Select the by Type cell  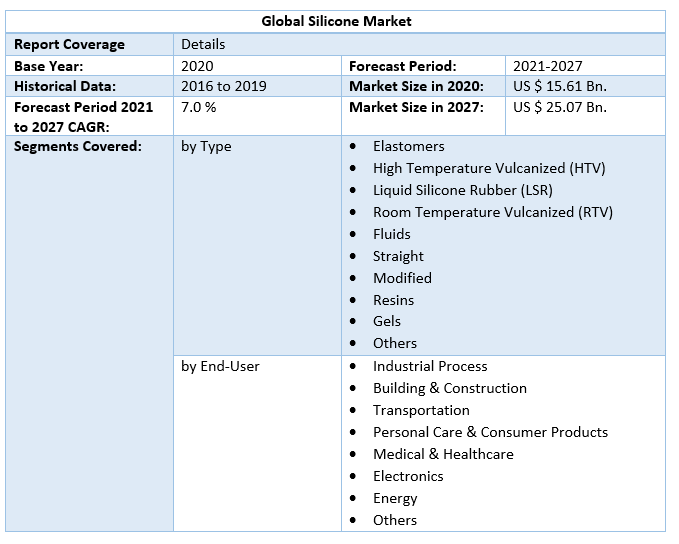(x=206, y=146)
